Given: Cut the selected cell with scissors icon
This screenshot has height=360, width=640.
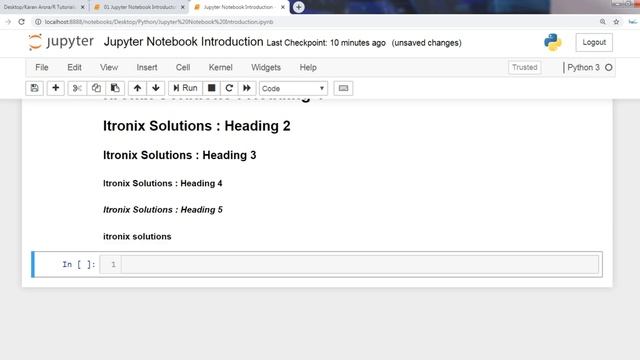Looking at the screenshot, I should (x=77, y=88).
